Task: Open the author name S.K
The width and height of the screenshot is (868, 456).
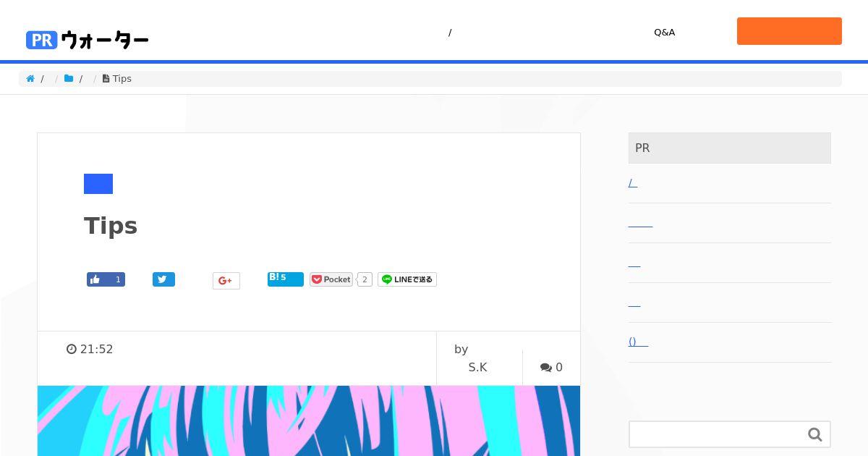Action: pyautogui.click(x=478, y=367)
